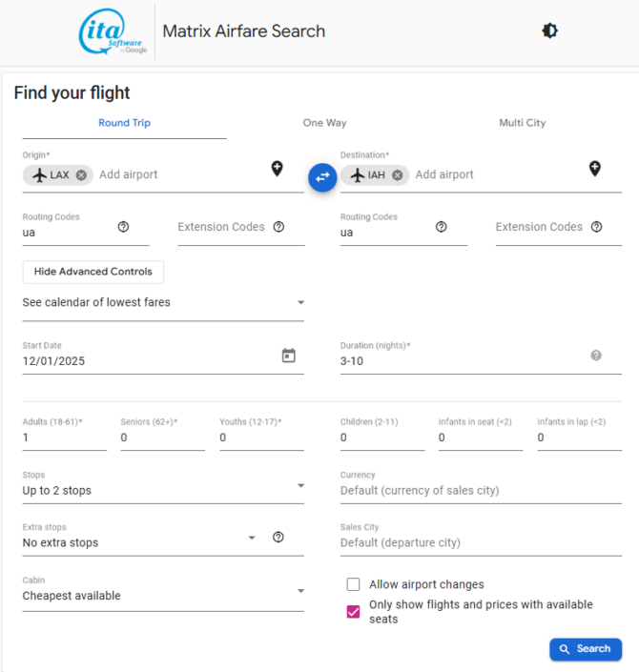Remove LAX from origin field
This screenshot has width=639, height=672.
point(81,175)
